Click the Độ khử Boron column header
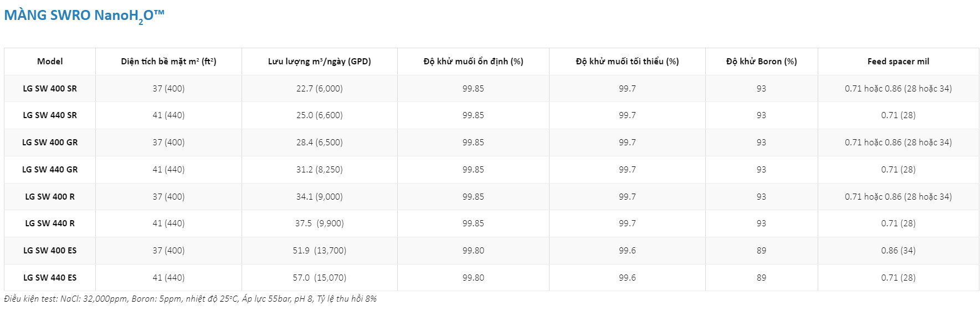The height and width of the screenshot is (310, 980). tap(761, 62)
